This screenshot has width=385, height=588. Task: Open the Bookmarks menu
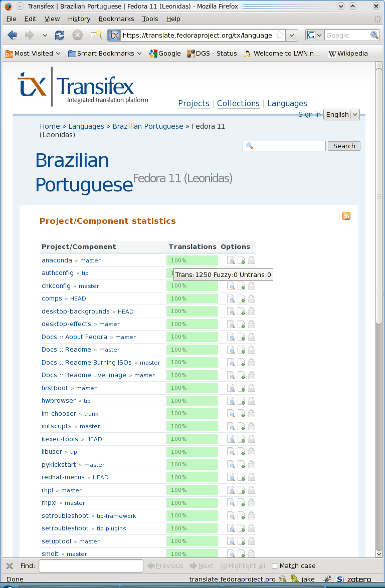coord(116,19)
